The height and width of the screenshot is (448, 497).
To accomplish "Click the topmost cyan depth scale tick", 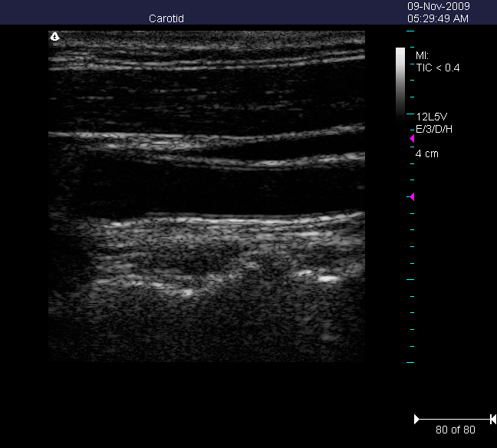I will [410, 31].
